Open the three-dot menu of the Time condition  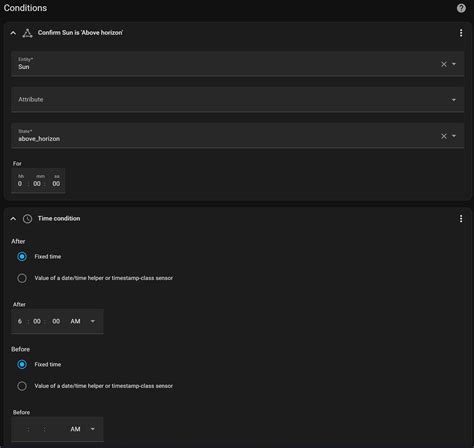click(461, 219)
